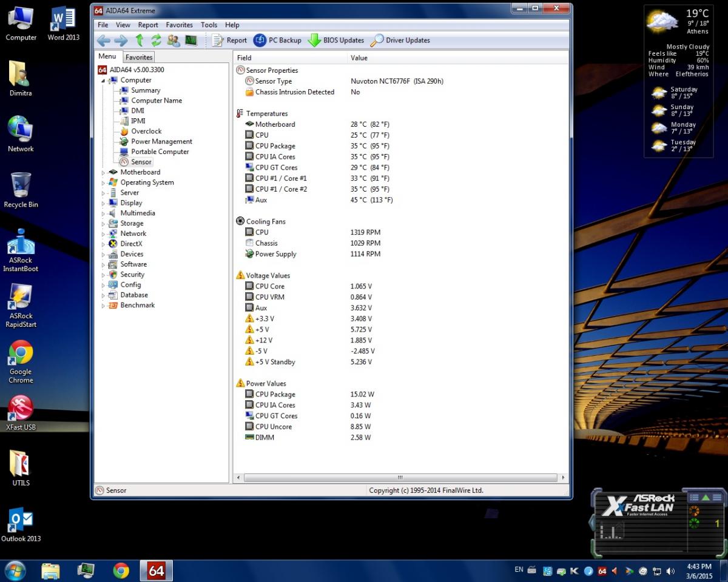Select Portable Computer in the tree
This screenshot has width=728, height=582.
[160, 152]
